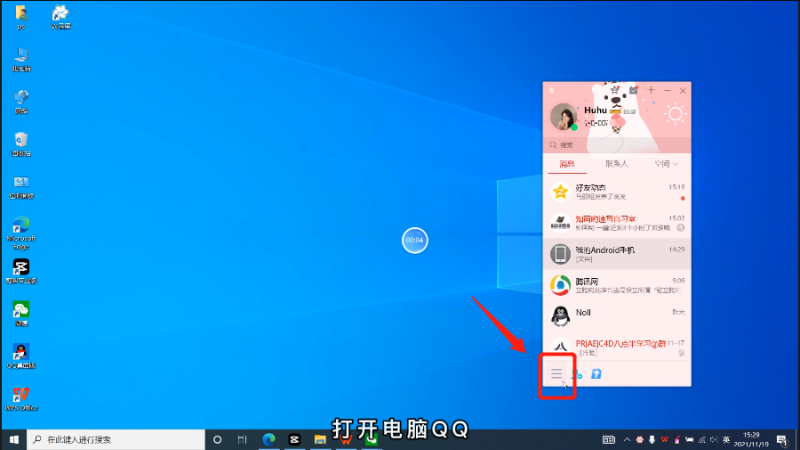This screenshot has width=800, height=450.
Task: Click the 英 input method indicator
Action: click(x=726, y=440)
